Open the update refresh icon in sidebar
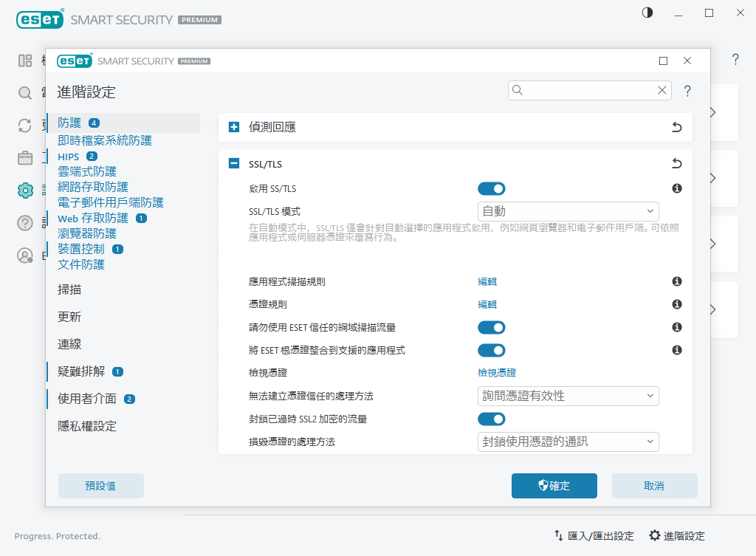The width and height of the screenshot is (756, 556). point(25,126)
